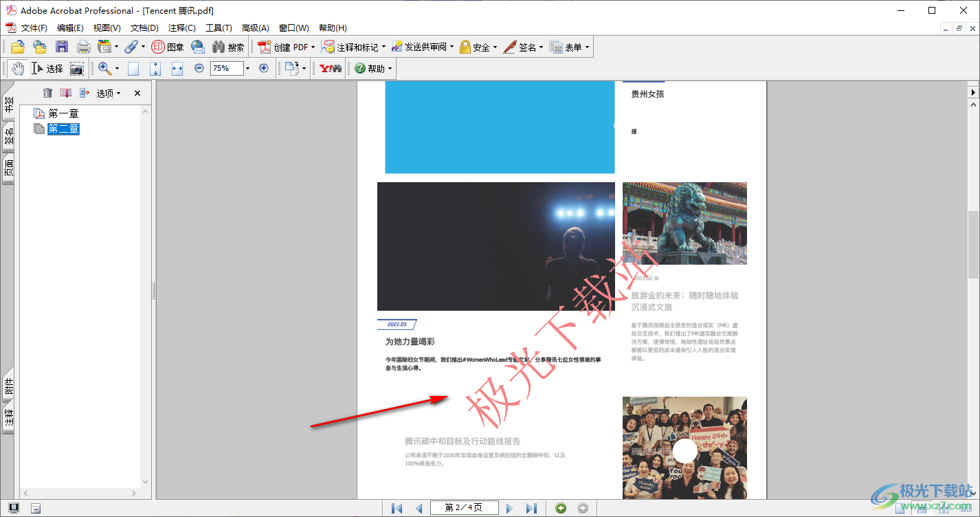Click the green previous view button
This screenshot has width=980, height=517.
coord(561,508)
